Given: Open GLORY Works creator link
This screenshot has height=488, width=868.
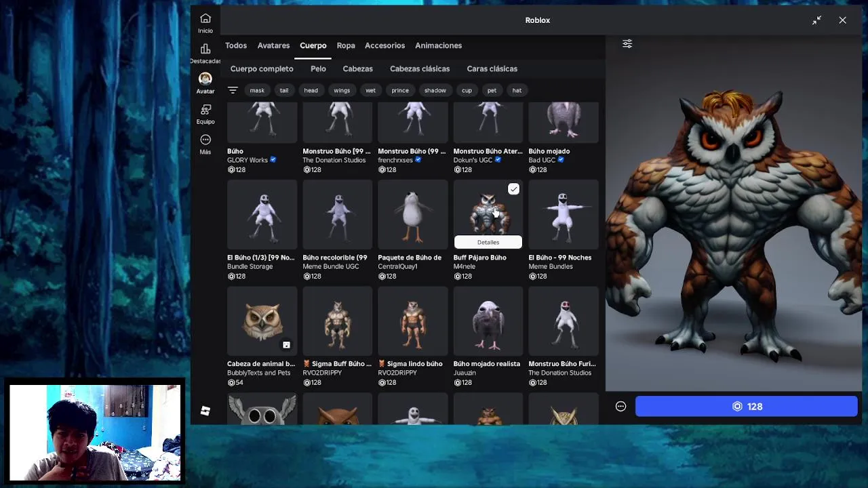Looking at the screenshot, I should 248,160.
